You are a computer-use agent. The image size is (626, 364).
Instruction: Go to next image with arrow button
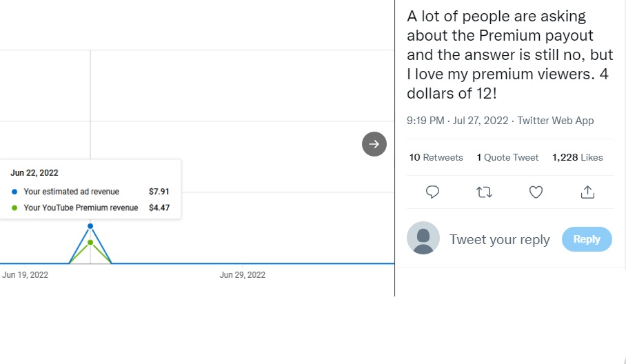point(374,144)
